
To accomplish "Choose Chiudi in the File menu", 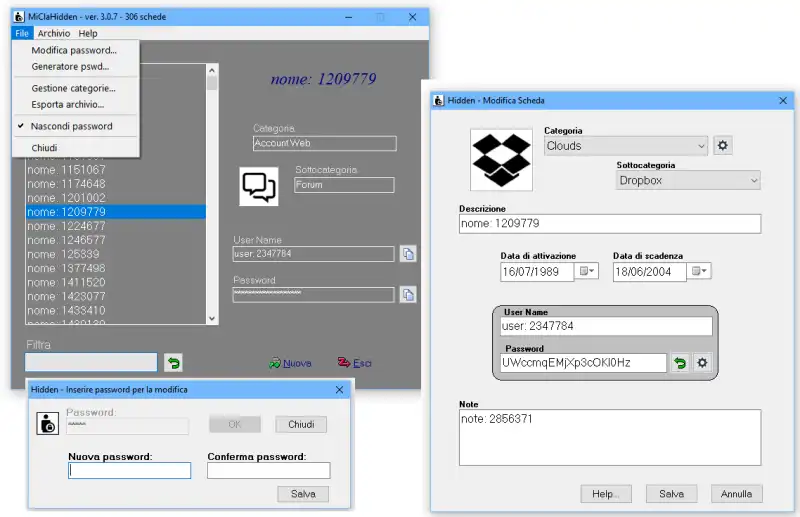I will coord(44,148).
